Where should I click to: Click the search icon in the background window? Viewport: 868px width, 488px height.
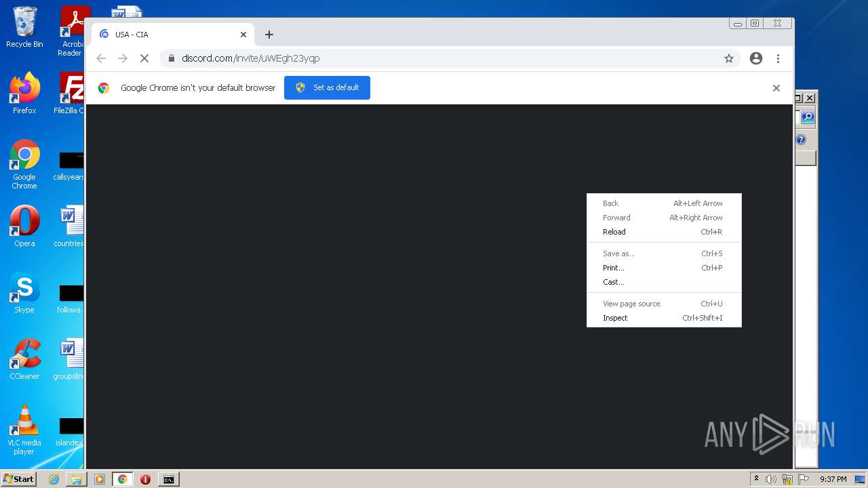pyautogui.click(x=807, y=117)
